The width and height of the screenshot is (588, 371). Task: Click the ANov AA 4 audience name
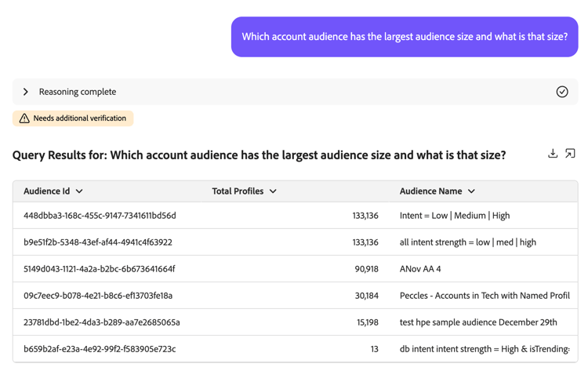[x=420, y=269]
